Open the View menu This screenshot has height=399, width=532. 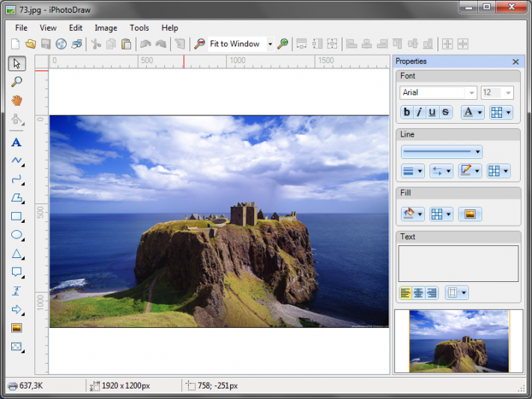pyautogui.click(x=48, y=28)
